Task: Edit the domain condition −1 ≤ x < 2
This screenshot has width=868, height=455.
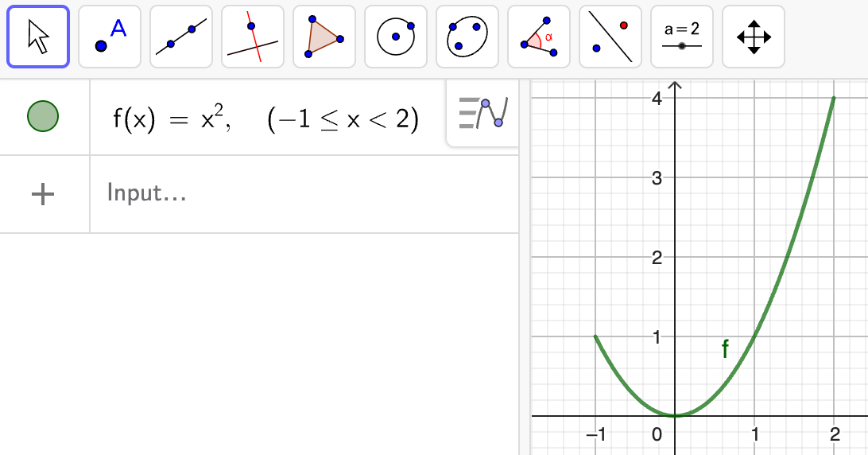Action: point(343,119)
